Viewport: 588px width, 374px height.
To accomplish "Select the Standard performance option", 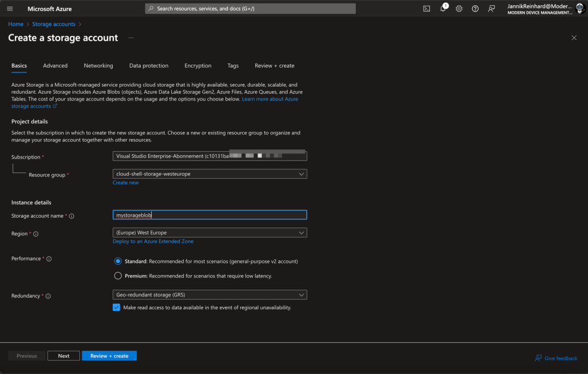I will (x=118, y=261).
